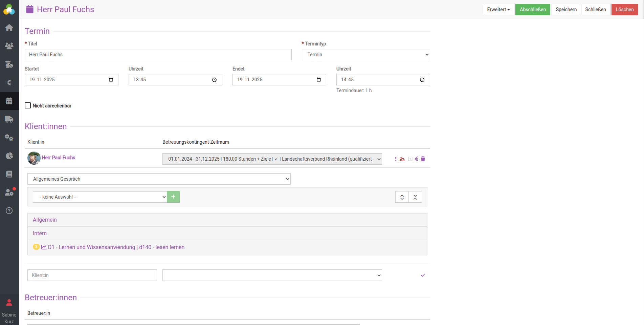
Task: Delete client row with trash icon
Action: coord(423,159)
